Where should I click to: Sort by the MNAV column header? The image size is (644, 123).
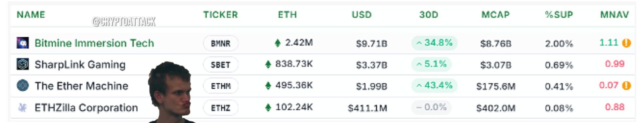point(614,15)
